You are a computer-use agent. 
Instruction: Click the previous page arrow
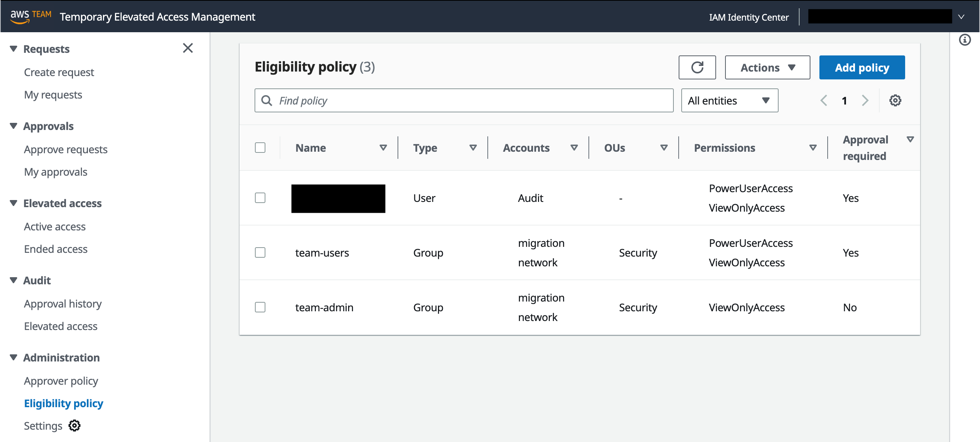(824, 100)
